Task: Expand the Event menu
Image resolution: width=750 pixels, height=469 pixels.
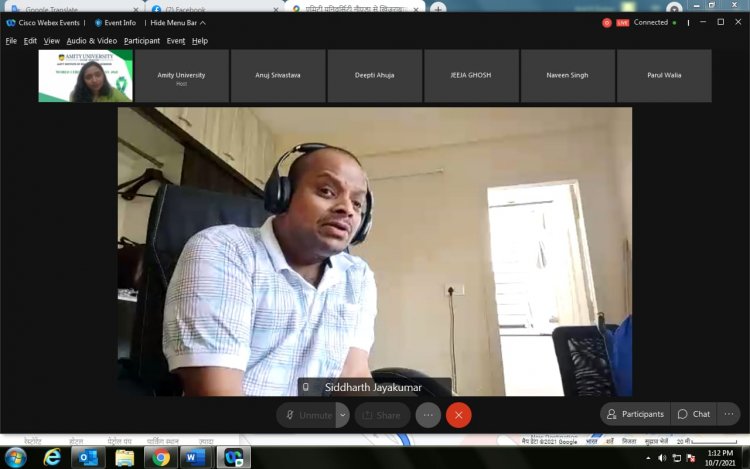Action: (x=176, y=41)
